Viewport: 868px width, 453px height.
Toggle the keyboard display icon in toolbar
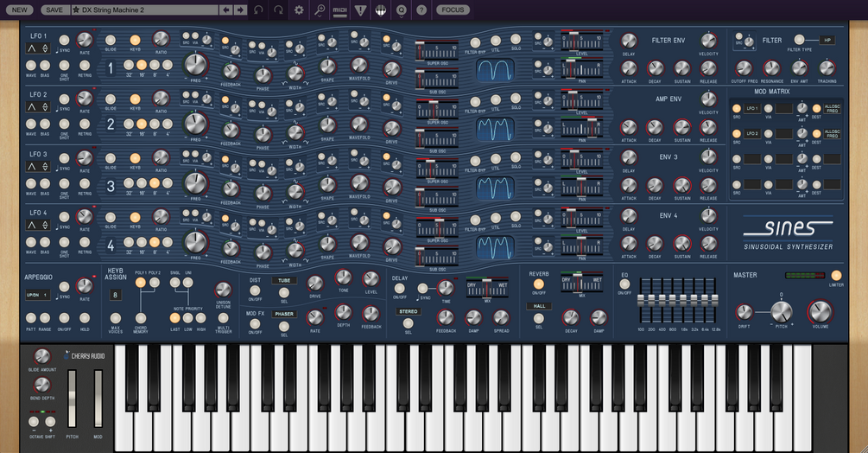380,10
